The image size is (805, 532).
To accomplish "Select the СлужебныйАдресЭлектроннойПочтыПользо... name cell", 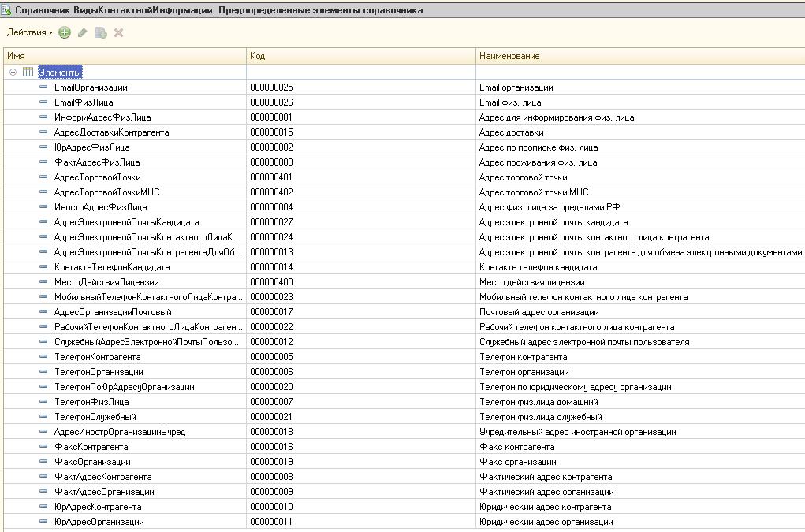I will tap(147, 342).
